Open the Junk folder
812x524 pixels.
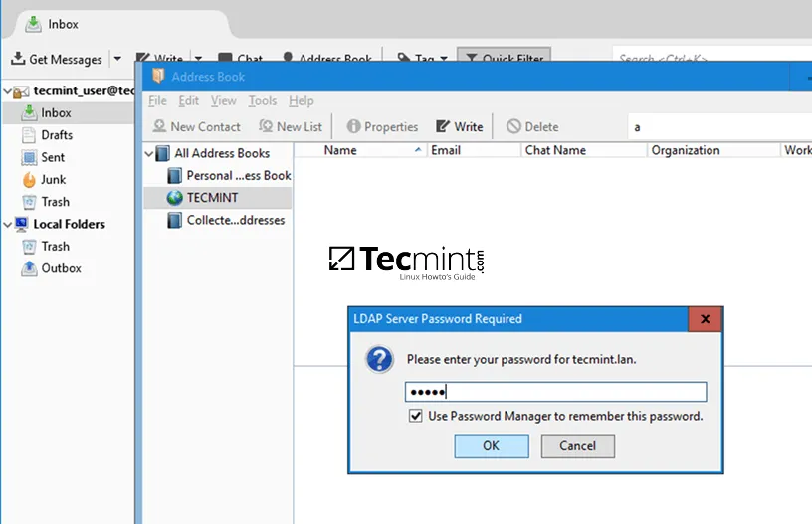point(54,180)
